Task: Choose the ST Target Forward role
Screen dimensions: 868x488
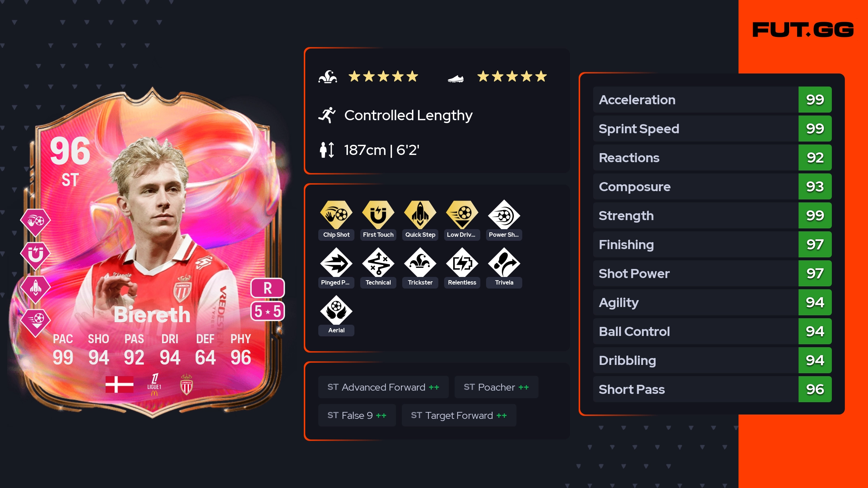Action: tap(459, 415)
